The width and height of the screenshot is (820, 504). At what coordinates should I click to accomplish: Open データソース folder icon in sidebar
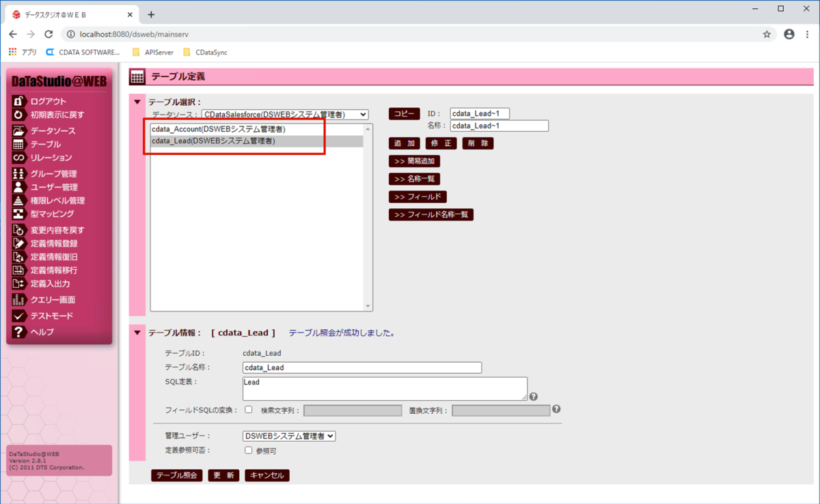coord(19,130)
